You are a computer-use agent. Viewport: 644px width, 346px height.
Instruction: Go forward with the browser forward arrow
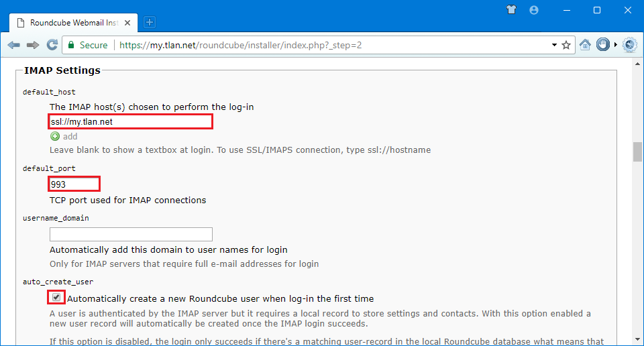point(33,45)
